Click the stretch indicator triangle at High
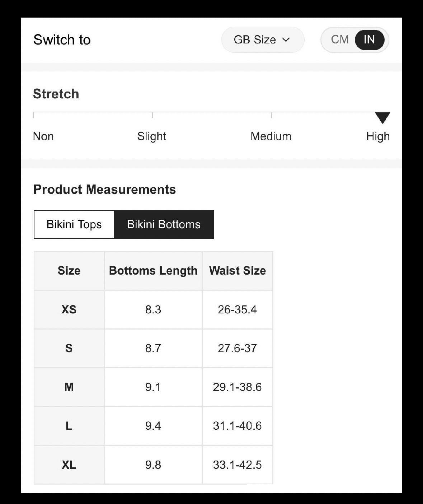 [382, 118]
